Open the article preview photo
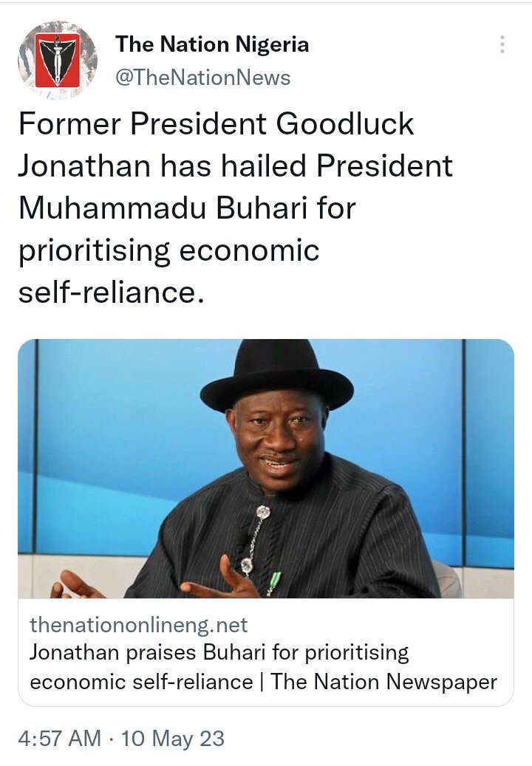Screen dimensions: 532x766 pos(266,468)
